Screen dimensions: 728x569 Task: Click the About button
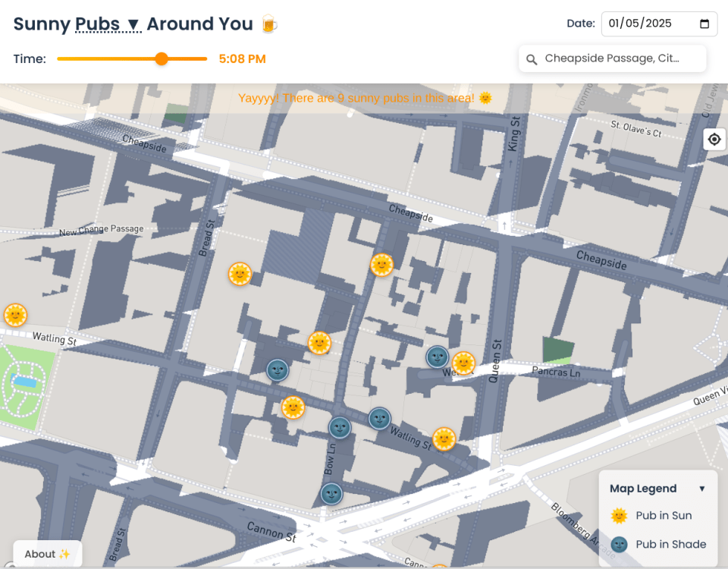pyautogui.click(x=47, y=554)
